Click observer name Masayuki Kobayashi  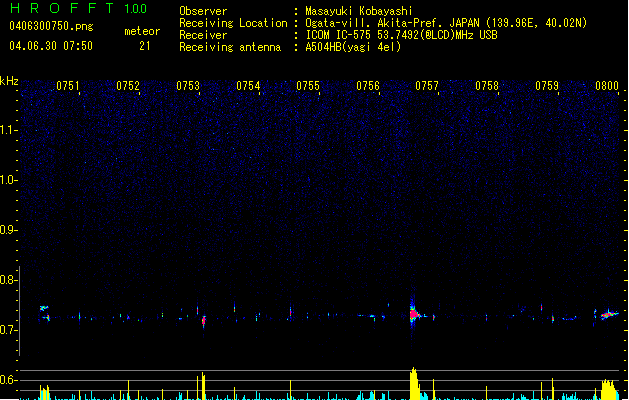click(x=359, y=11)
